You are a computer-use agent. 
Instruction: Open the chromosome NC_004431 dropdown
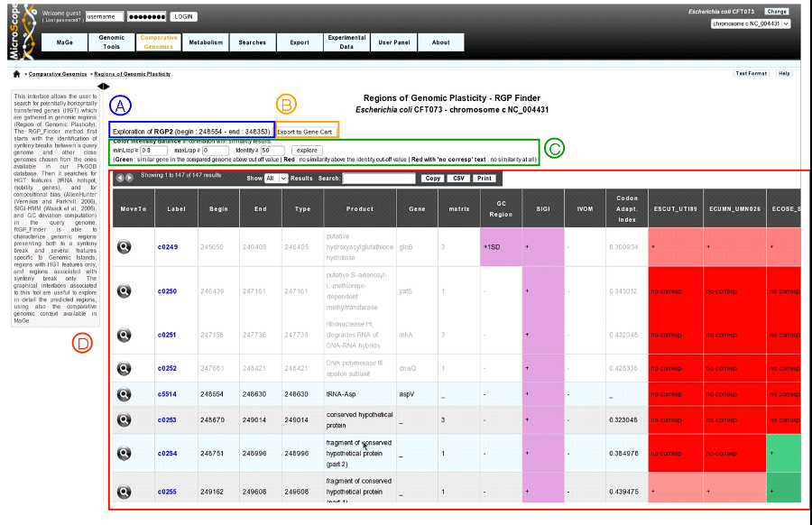coord(751,23)
